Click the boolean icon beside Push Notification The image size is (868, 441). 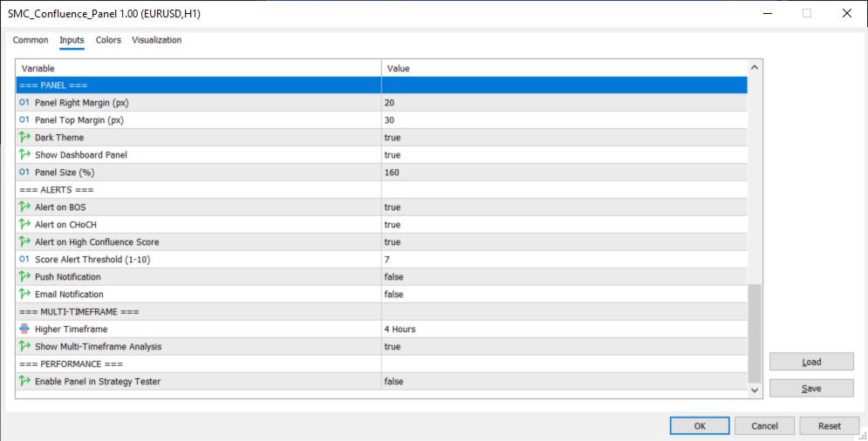[24, 276]
